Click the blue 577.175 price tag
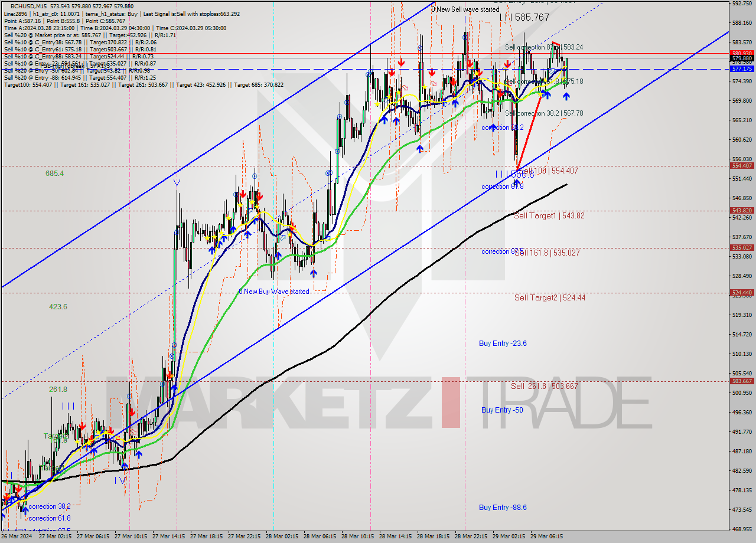Image resolution: width=756 pixels, height=543 pixels. [742, 68]
